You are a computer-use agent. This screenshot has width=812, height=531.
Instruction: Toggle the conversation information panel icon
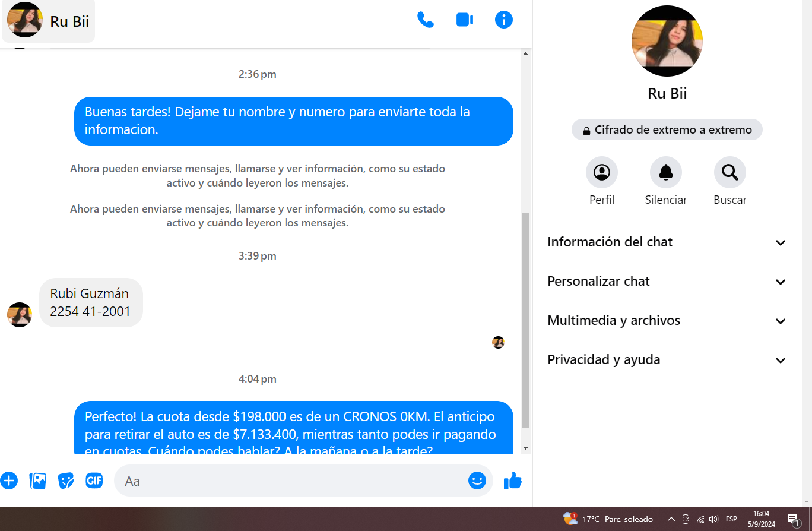coord(504,20)
